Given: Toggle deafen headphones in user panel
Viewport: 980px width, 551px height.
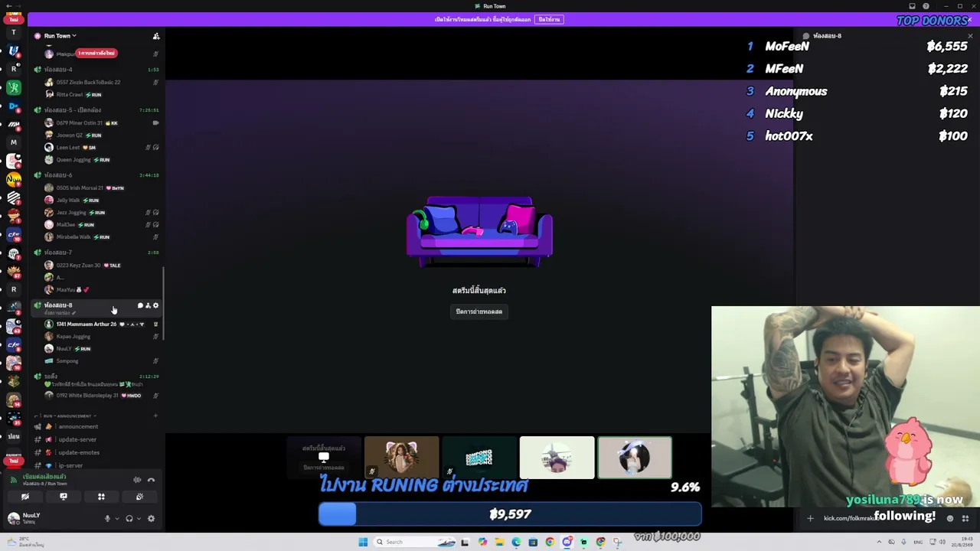Looking at the screenshot, I should point(129,519).
